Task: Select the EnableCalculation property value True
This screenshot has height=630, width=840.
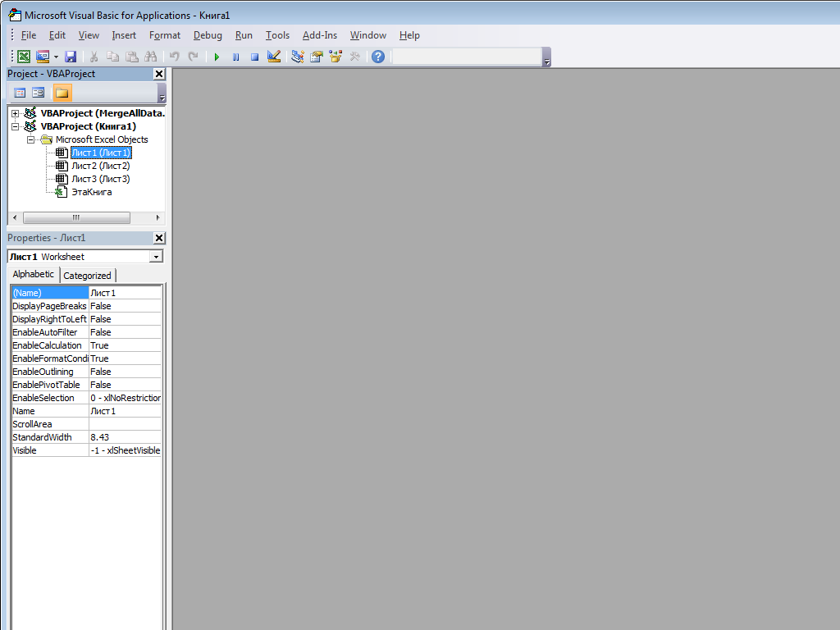Action: 125,345
